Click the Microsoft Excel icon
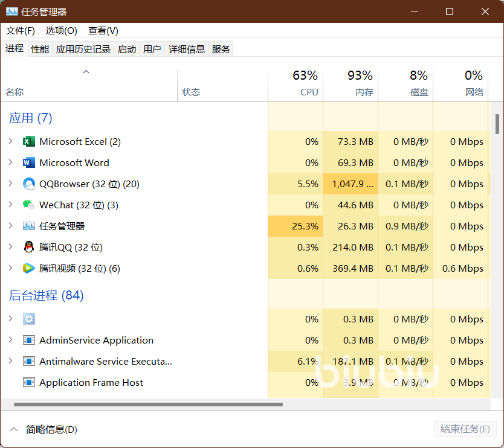 tap(28, 141)
